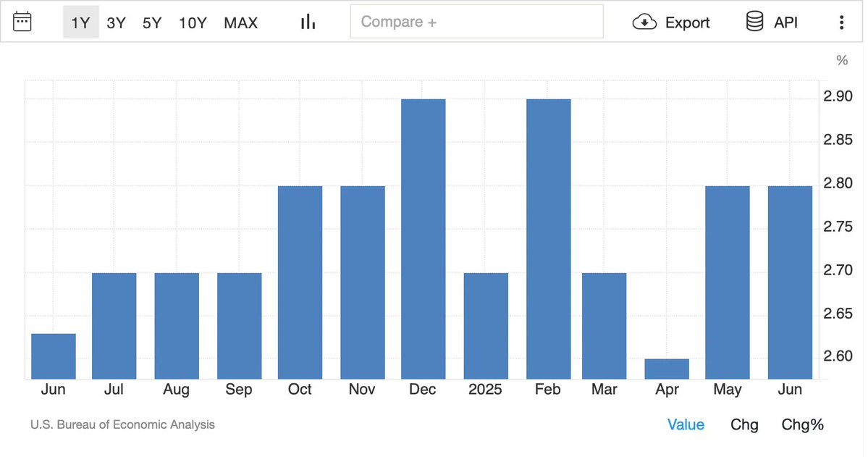Click the 2025 x-axis label
The image size is (868, 457).
[486, 390]
